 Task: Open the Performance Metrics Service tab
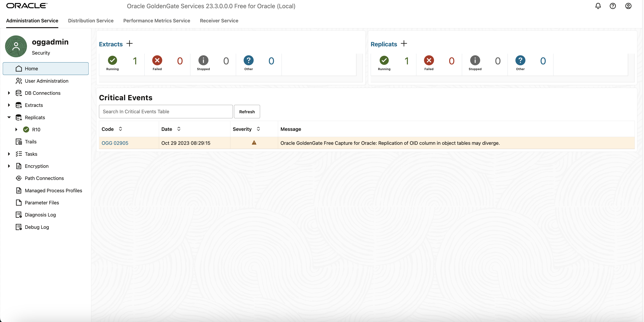[157, 21]
